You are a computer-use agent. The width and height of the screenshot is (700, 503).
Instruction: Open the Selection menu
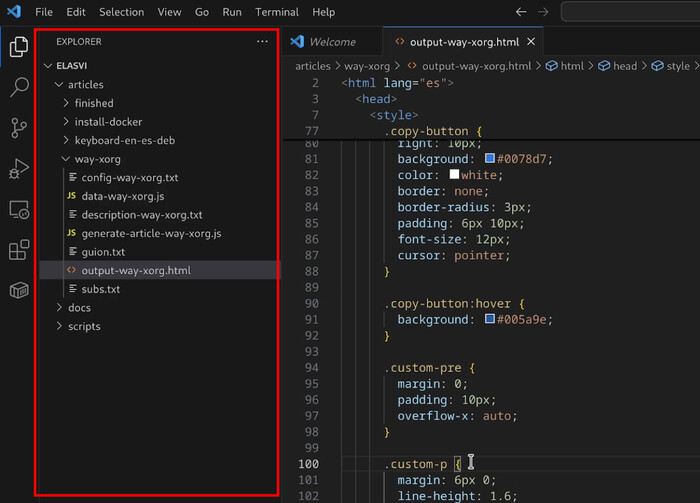[x=121, y=12]
